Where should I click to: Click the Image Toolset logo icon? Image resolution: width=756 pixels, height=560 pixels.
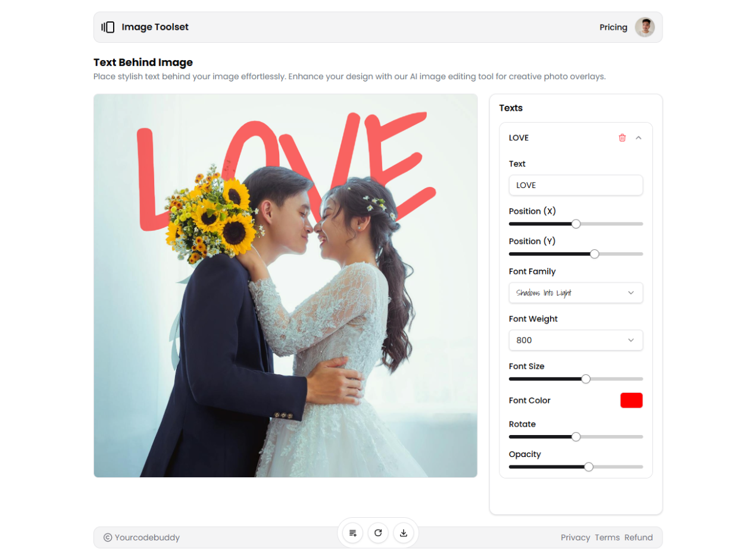point(108,27)
